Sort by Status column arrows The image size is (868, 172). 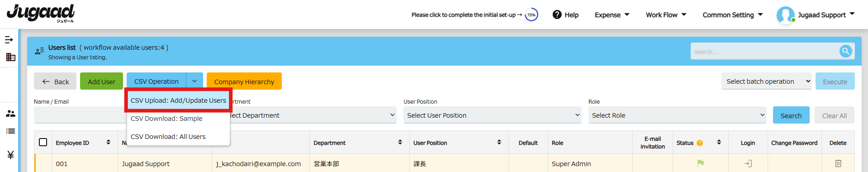tap(719, 142)
